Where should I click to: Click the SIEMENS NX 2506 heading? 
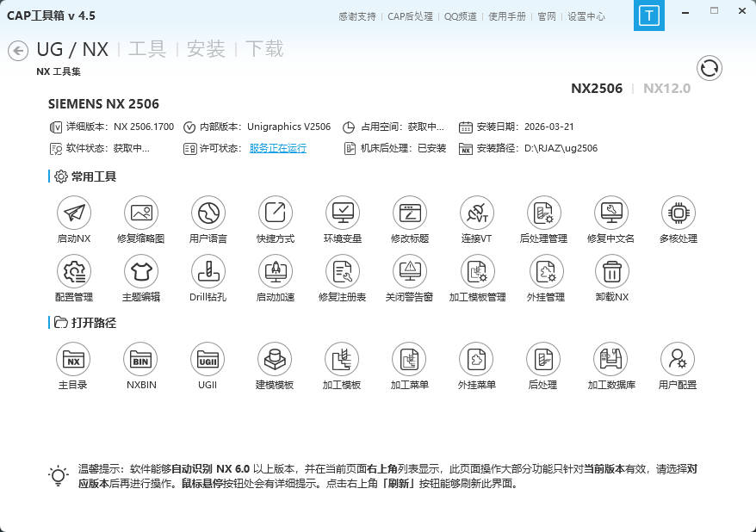point(103,104)
